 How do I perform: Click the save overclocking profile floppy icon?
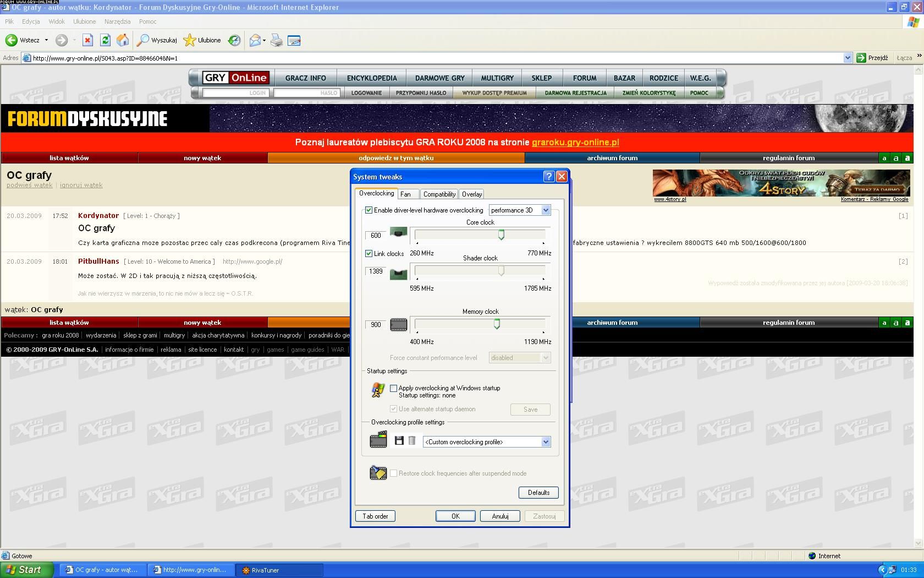(399, 441)
